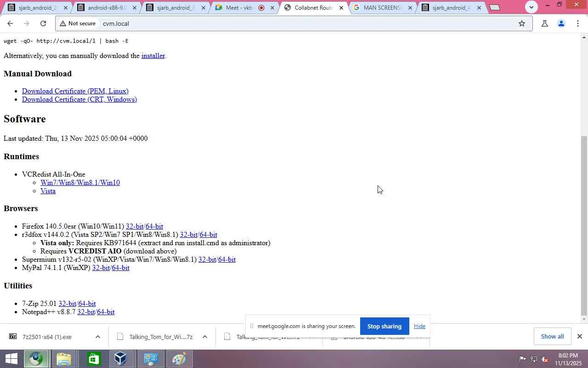This screenshot has height=368, width=588.
Task: Click the installer link
Action: 153,56
